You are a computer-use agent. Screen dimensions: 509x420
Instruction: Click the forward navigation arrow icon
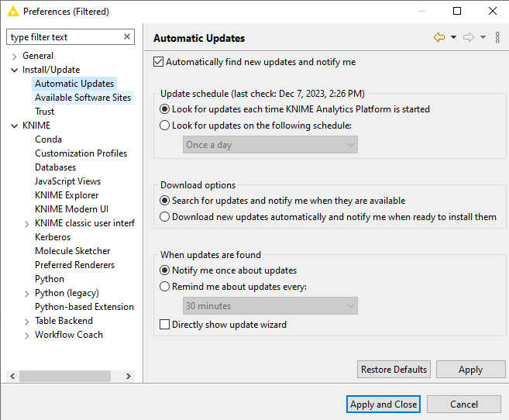[468, 37]
